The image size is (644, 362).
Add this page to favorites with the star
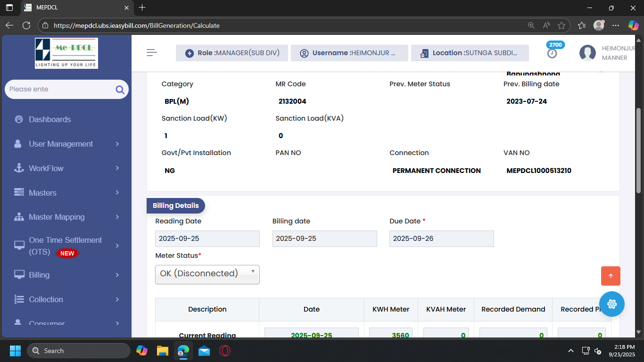561,25
